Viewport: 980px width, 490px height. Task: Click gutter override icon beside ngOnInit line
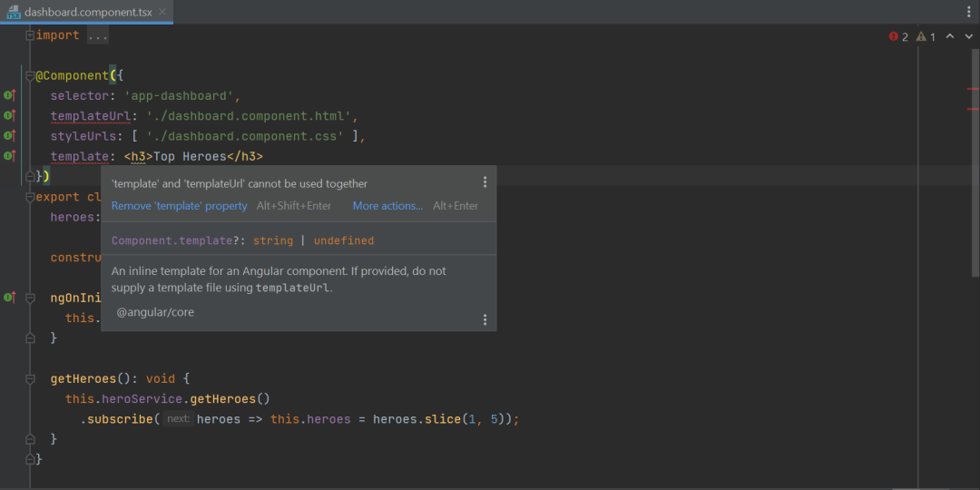pyautogui.click(x=9, y=298)
